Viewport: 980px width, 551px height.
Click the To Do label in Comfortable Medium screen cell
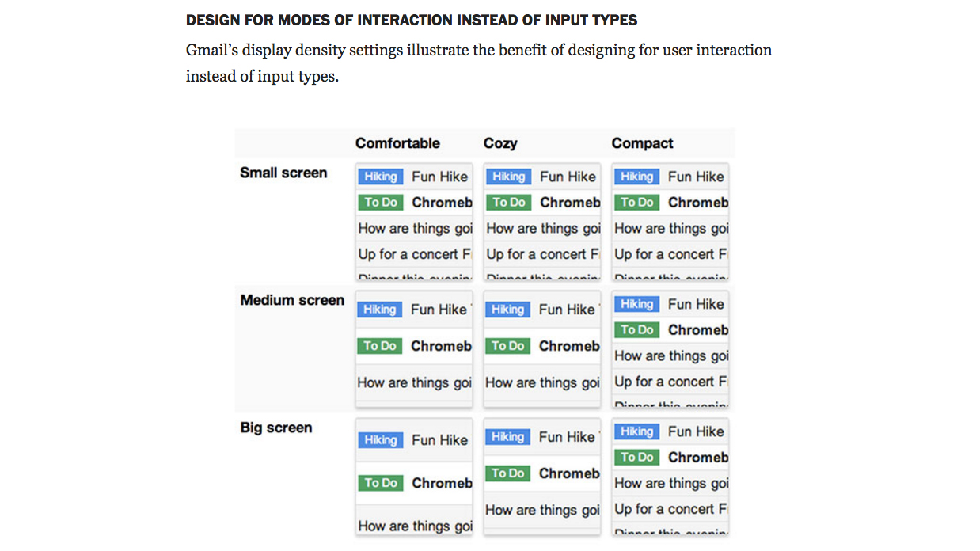(380, 346)
